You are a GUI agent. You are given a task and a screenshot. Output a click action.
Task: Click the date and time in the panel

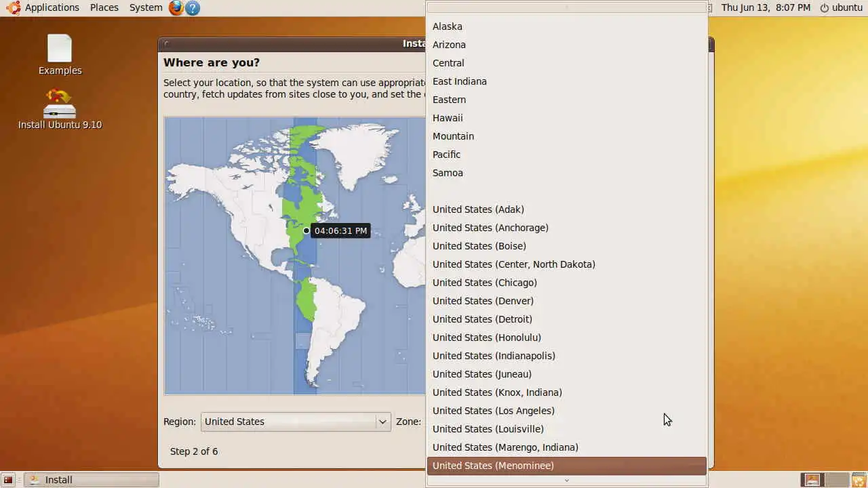click(x=766, y=7)
